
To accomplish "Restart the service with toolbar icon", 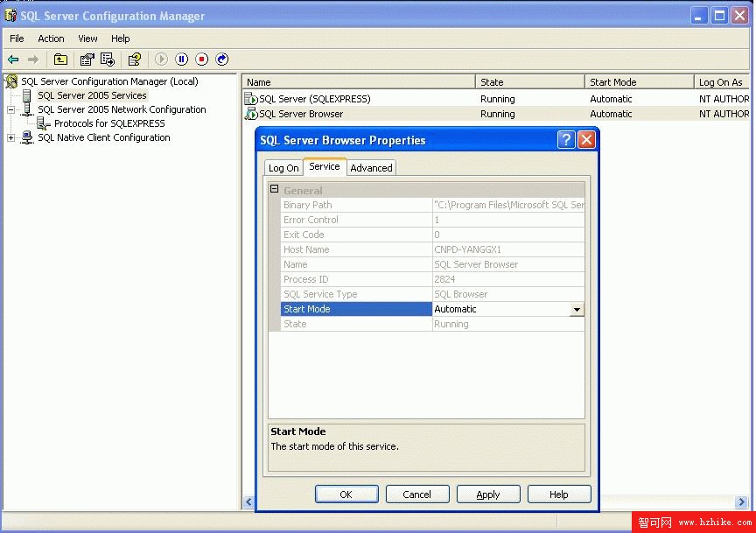I will (x=221, y=60).
